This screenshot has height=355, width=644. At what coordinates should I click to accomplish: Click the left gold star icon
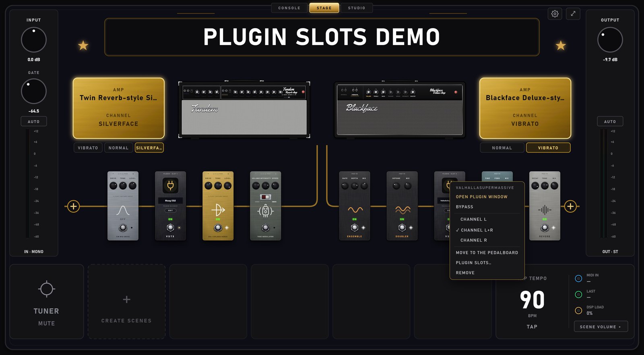(x=83, y=45)
